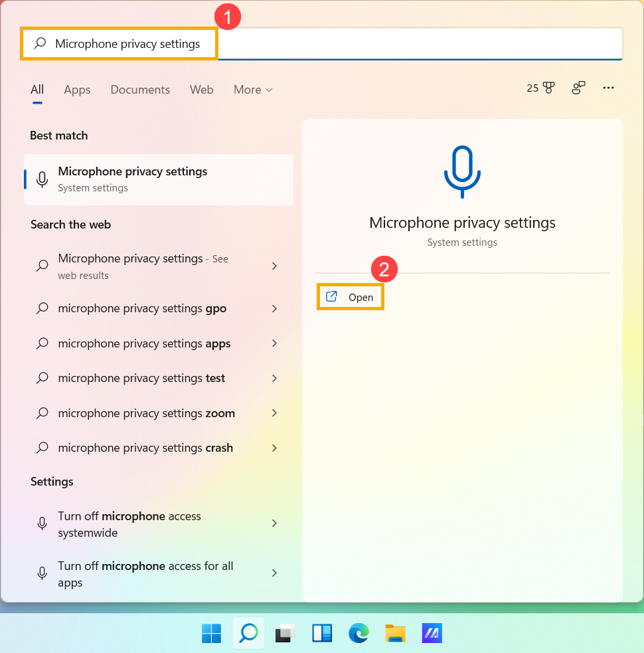Click search icon beside 'settings test' suggestion

[x=42, y=378]
